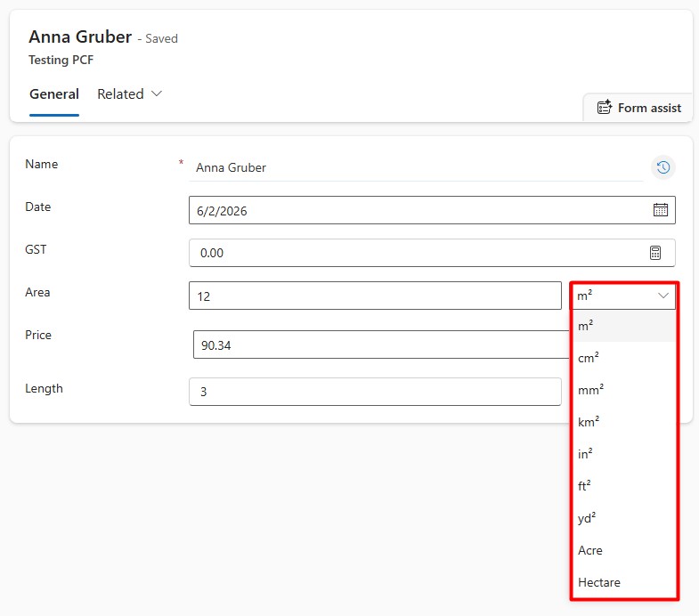Click the Area field label
The width and height of the screenshot is (699, 616).
37,292
